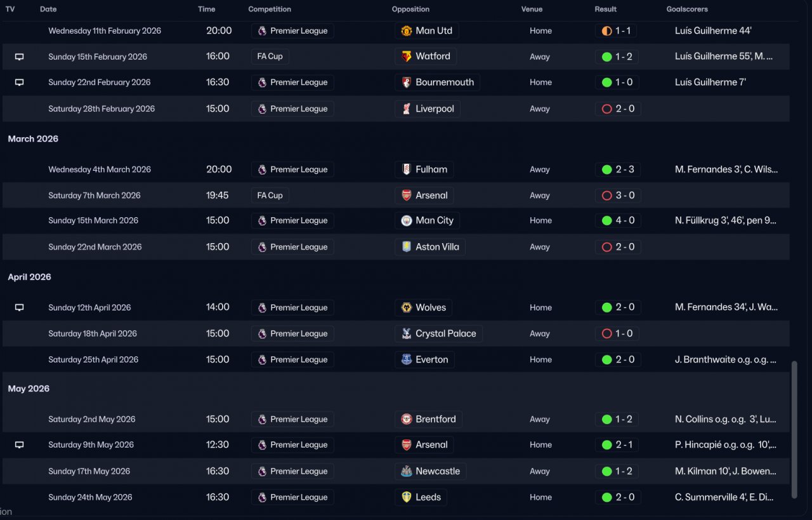The width and height of the screenshot is (812, 520).
Task: Open the 4 - 0 result against Man City
Action: [x=618, y=220]
